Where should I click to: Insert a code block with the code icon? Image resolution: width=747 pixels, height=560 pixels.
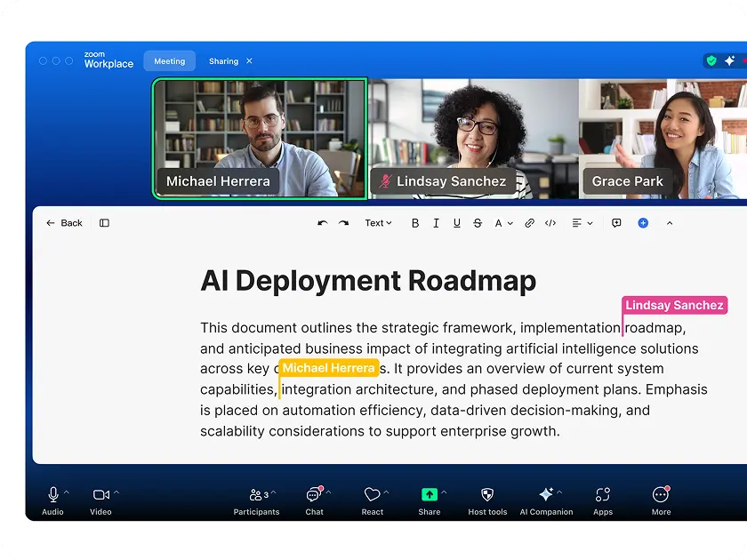pos(550,223)
